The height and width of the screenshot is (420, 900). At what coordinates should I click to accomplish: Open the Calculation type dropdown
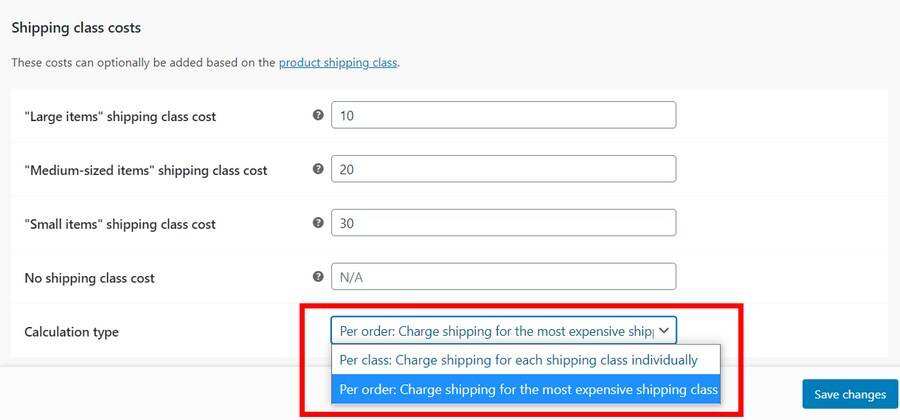(x=503, y=331)
